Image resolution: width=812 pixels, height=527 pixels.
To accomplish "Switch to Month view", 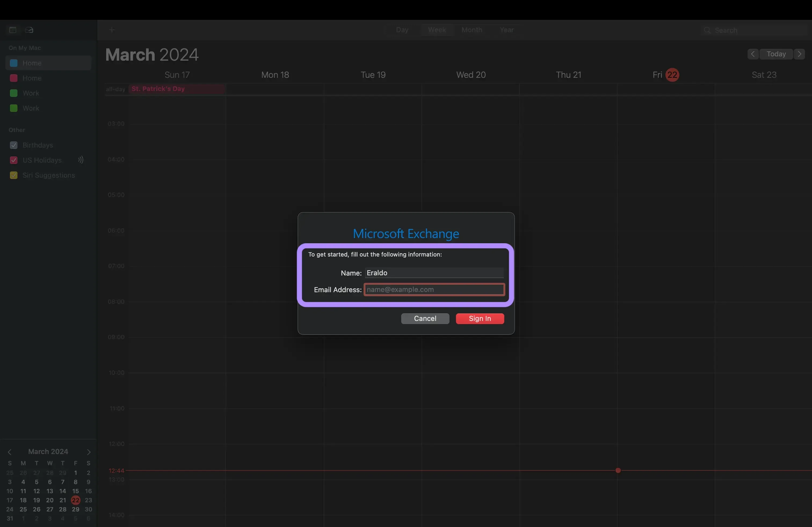I will click(x=472, y=30).
